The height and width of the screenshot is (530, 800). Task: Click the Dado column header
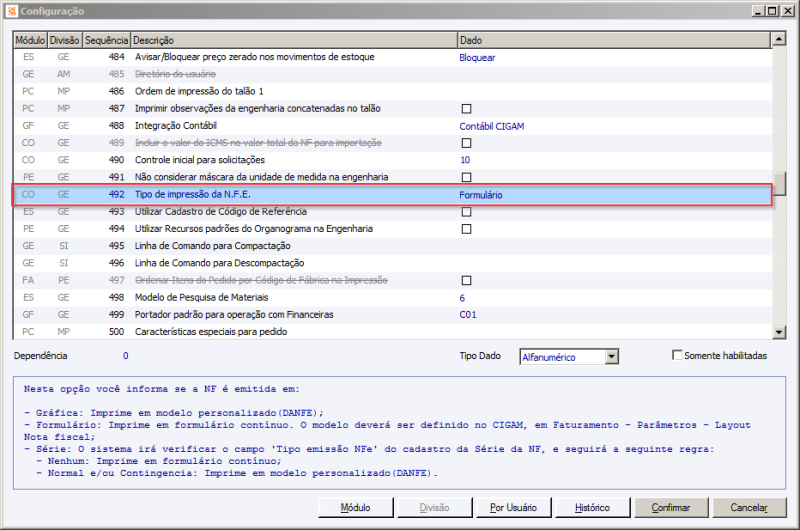[x=614, y=40]
